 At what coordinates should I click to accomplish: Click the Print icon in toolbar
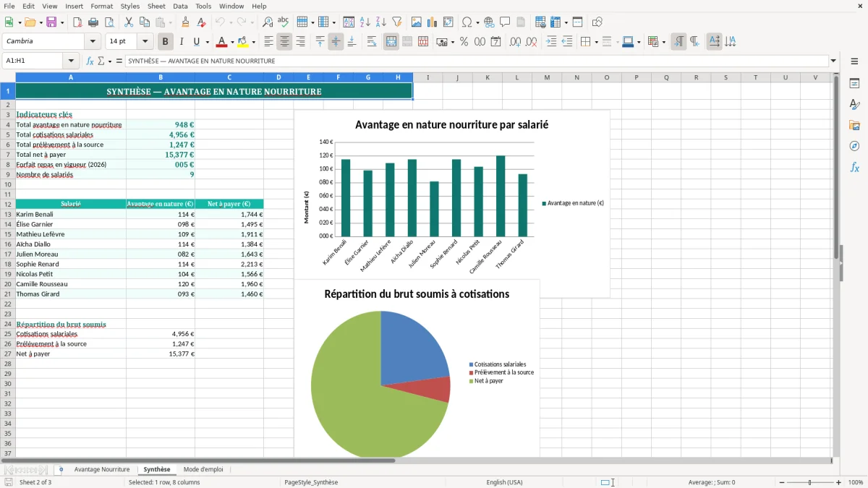(93, 22)
